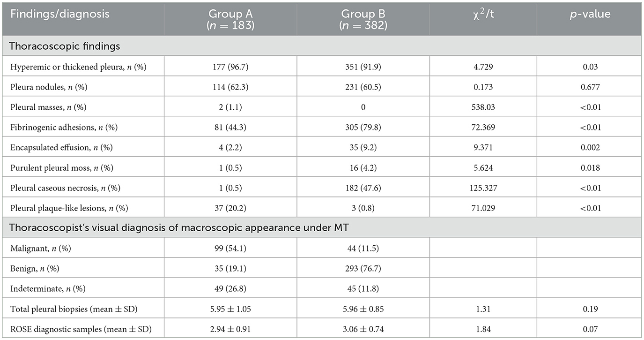Viewport: 644px width, 340px height.
Task: Select the 182 (47.6) caseous necrosis cell
Action: click(x=363, y=187)
